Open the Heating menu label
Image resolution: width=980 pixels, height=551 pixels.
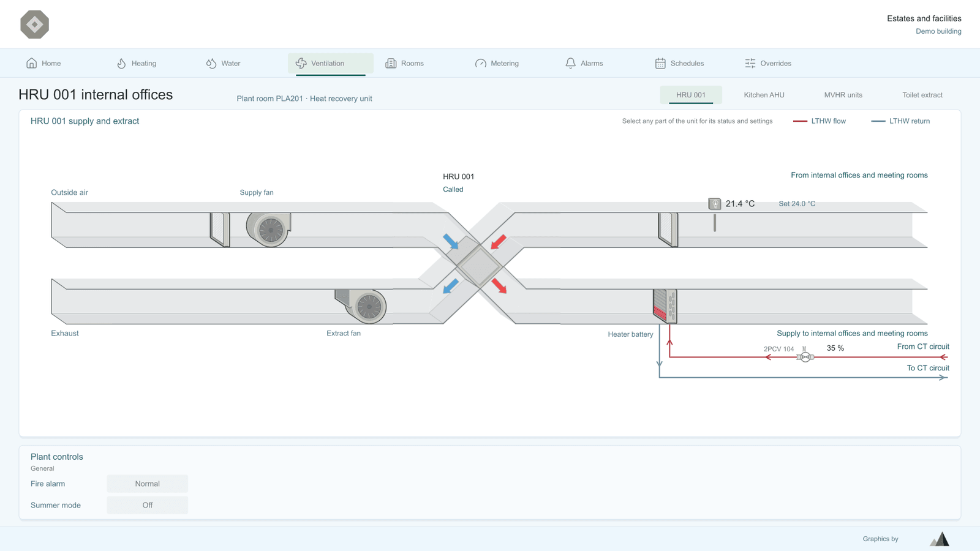click(x=144, y=63)
